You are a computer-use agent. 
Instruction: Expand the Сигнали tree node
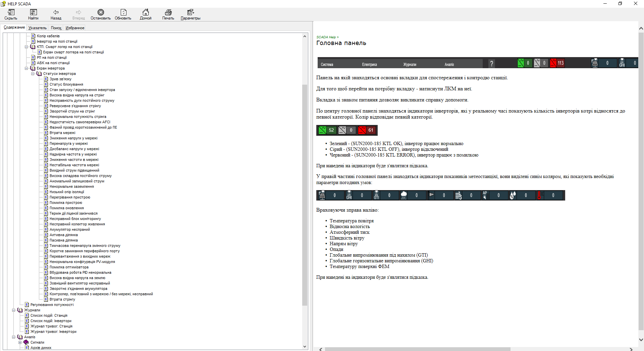20,343
